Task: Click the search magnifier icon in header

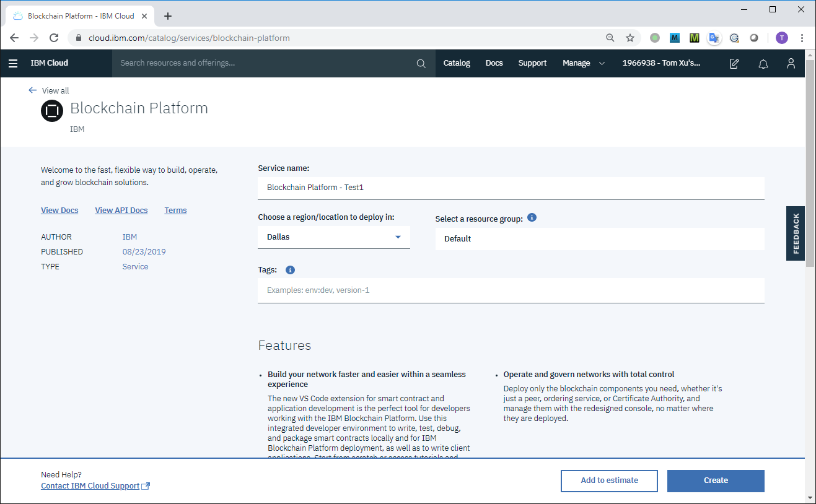Action: 421,63
